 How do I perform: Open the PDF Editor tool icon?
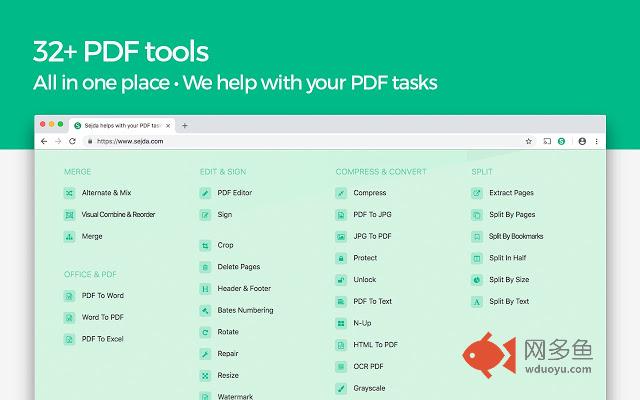pyautogui.click(x=206, y=192)
